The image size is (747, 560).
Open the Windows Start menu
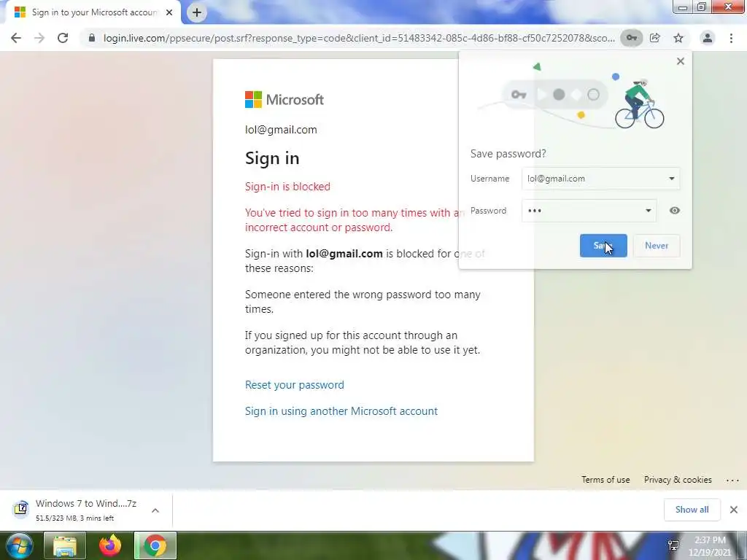pos(19,545)
